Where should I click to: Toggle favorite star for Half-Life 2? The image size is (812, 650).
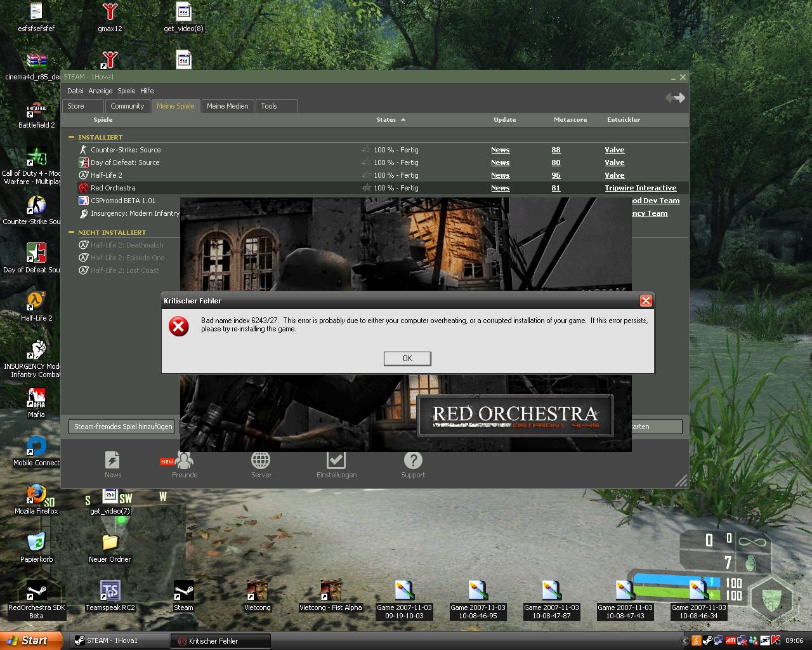366,175
